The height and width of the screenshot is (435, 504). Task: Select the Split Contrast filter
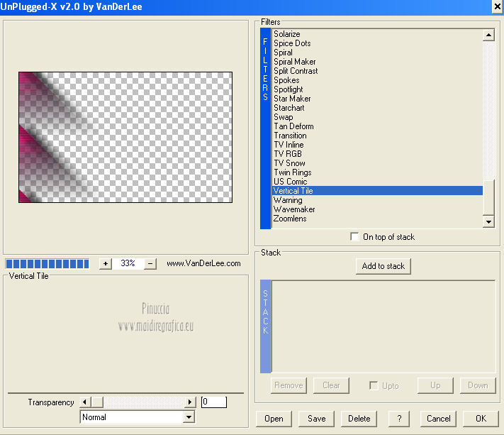(377, 71)
